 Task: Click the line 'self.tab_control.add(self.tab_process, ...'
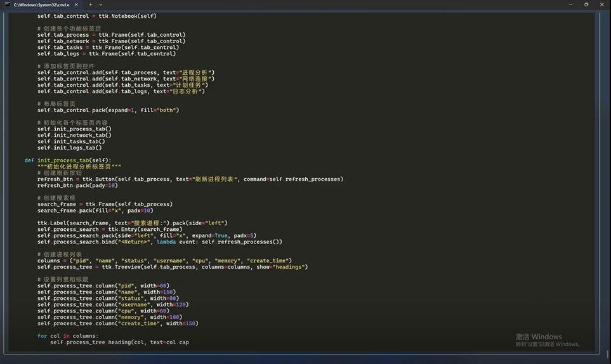pyautogui.click(x=126, y=72)
